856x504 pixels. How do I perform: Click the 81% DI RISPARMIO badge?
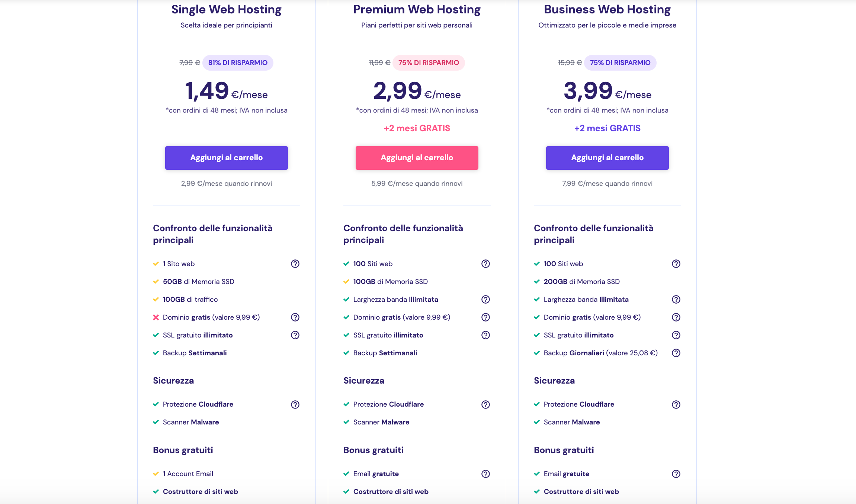238,62
